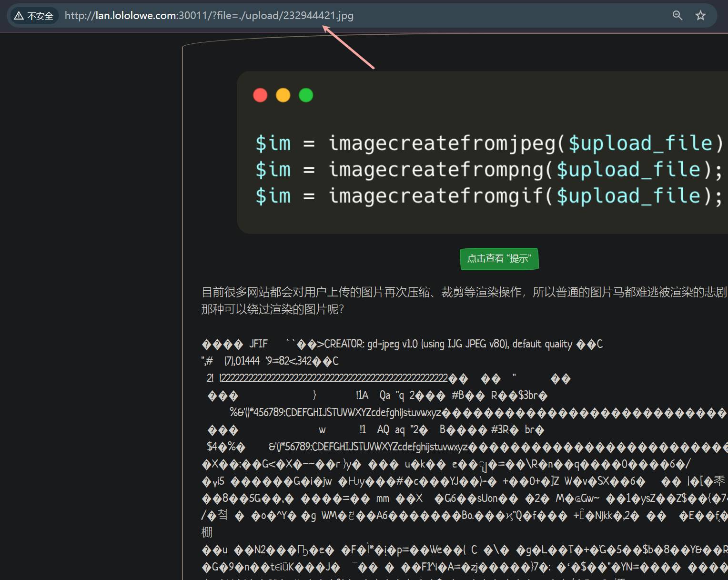The width and height of the screenshot is (728, 580).
Task: Click the long underlined 2222 string
Action: (x=334, y=378)
